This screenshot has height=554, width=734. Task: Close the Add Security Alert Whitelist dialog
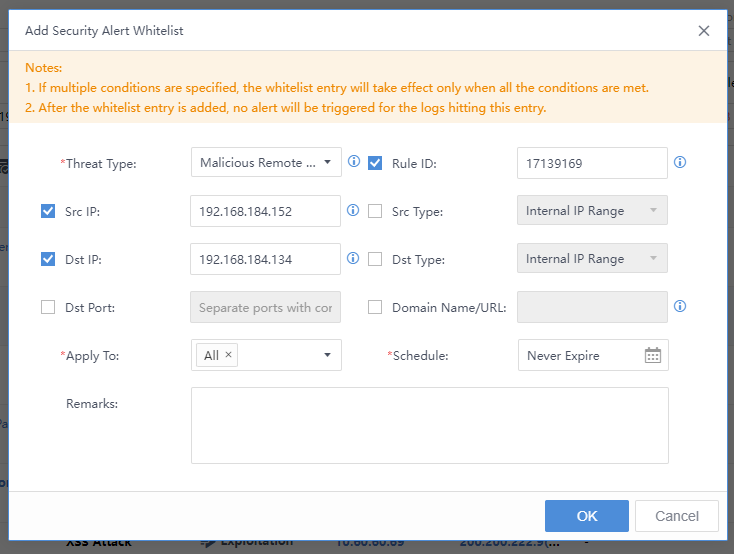coord(704,31)
